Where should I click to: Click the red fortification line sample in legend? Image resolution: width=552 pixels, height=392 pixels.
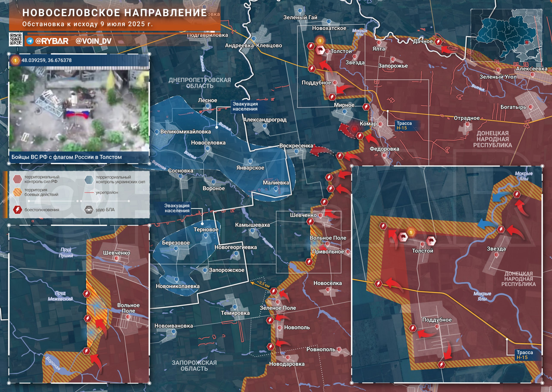89,193
